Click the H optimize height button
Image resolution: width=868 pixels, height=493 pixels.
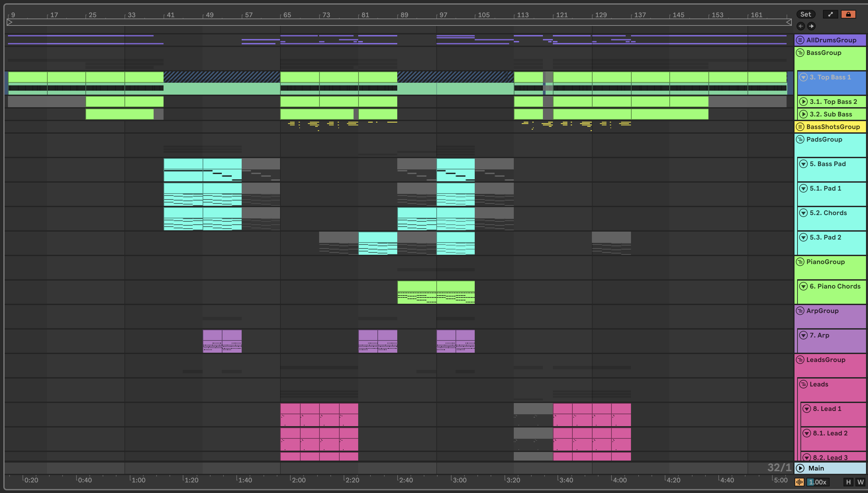click(x=848, y=482)
